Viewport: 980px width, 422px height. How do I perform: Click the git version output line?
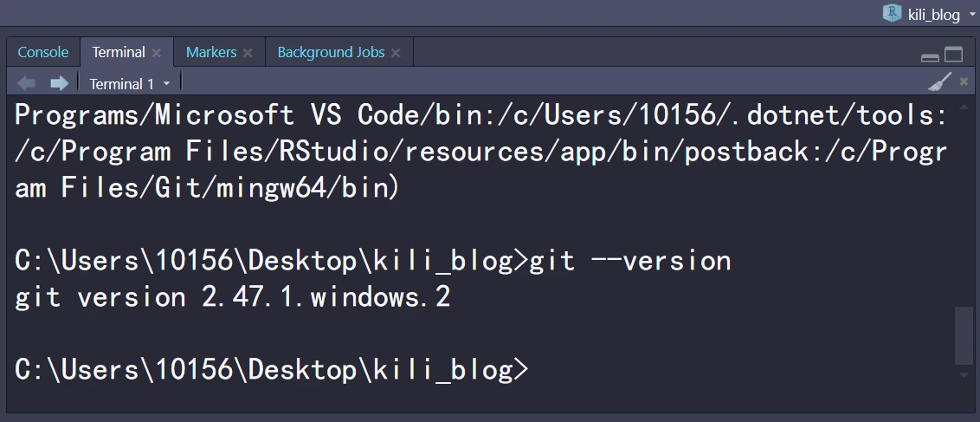click(233, 297)
